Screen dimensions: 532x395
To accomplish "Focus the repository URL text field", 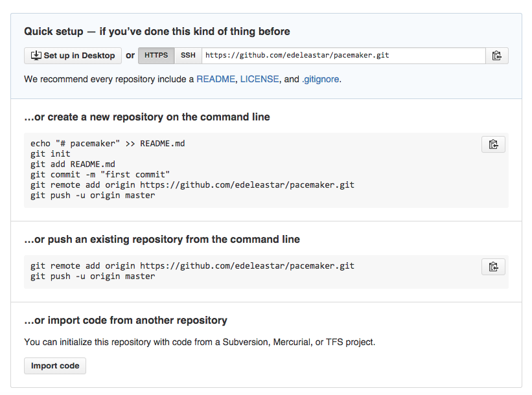I will (343, 56).
